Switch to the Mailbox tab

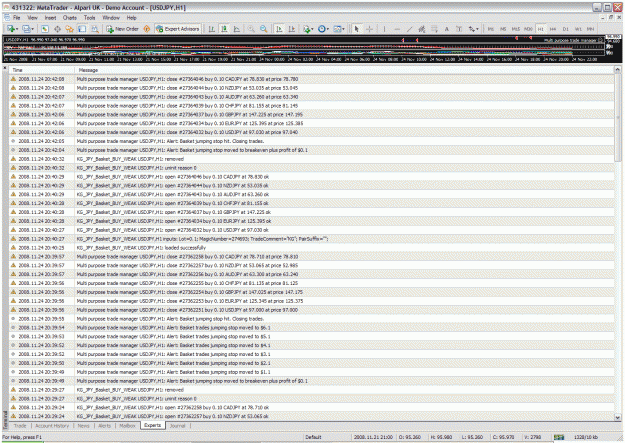pyautogui.click(x=128, y=425)
